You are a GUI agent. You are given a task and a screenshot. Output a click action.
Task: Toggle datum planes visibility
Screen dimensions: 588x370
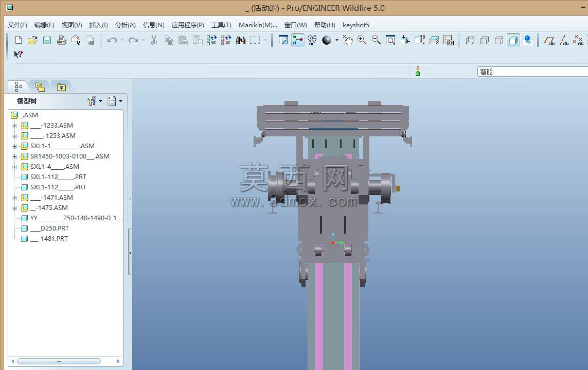coord(549,40)
